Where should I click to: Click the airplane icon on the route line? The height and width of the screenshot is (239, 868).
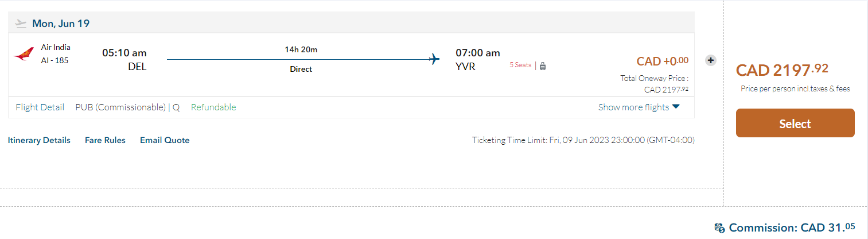pos(434,59)
